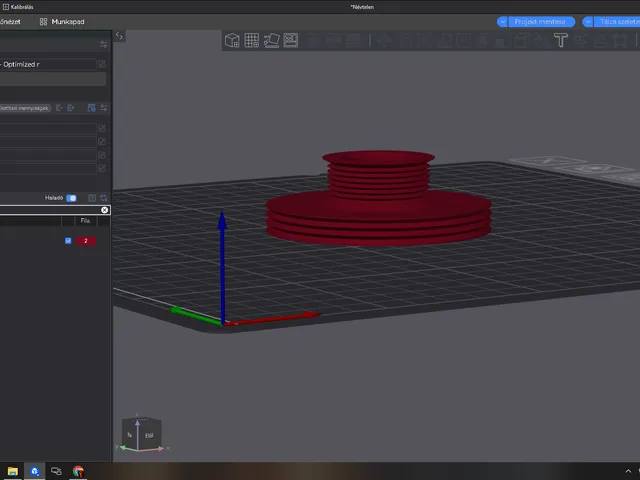Click the variable layer height icon
This screenshot has width=640, height=480.
(353, 40)
